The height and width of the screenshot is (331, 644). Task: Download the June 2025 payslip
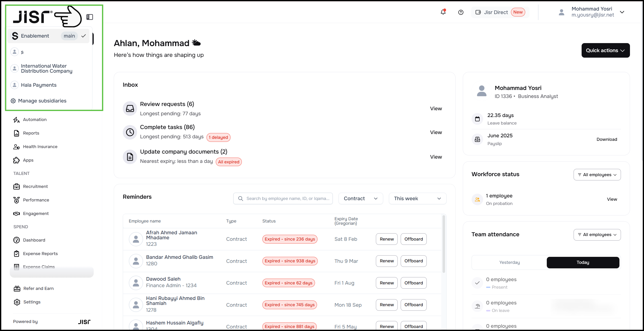[606, 139]
